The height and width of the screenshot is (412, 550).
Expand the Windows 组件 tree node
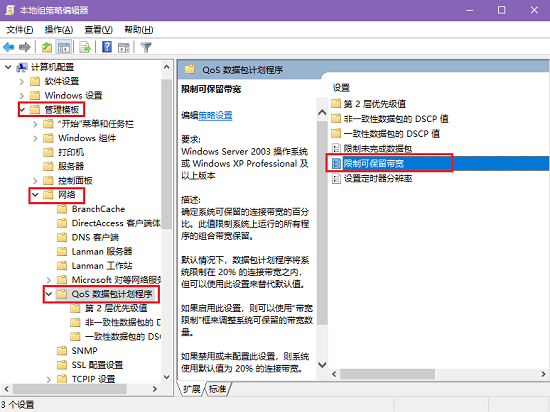click(35, 138)
